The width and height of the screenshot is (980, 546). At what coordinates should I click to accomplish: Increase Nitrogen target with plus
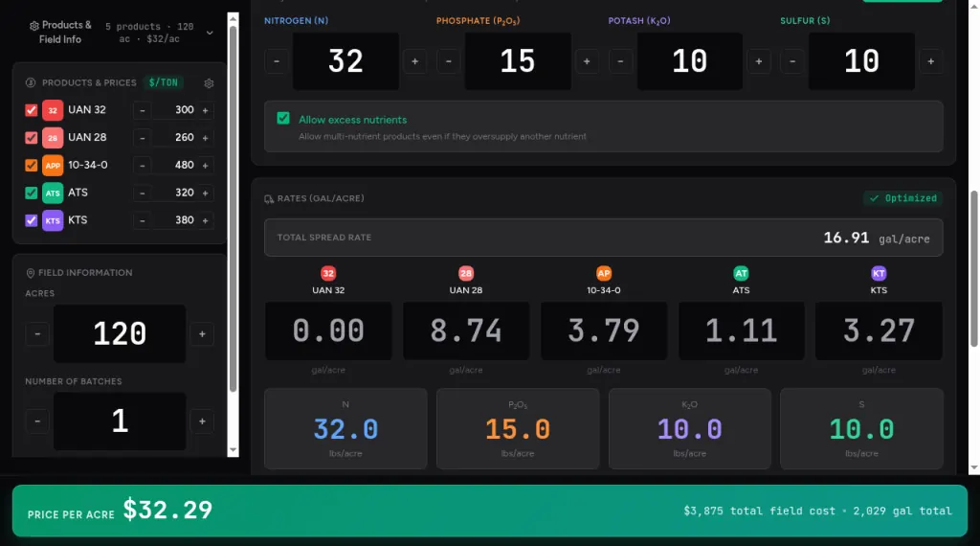pyautogui.click(x=415, y=61)
